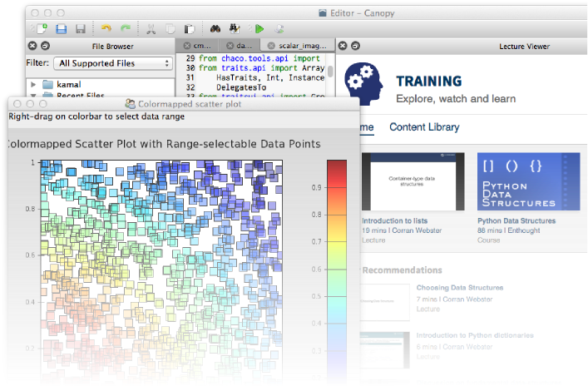Screen dimensions: 588x386
Task: Click '88 mins | Enthought' text
Action: tap(508, 230)
